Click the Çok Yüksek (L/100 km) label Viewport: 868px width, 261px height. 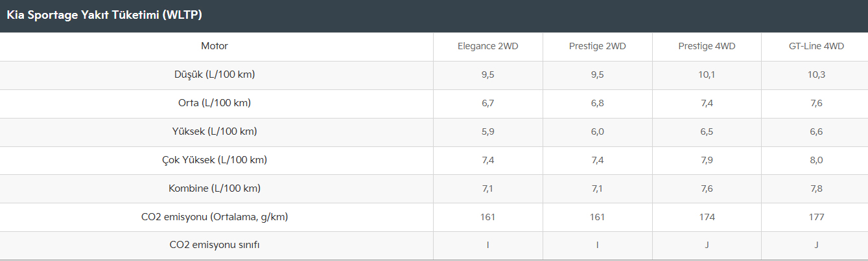click(215, 160)
